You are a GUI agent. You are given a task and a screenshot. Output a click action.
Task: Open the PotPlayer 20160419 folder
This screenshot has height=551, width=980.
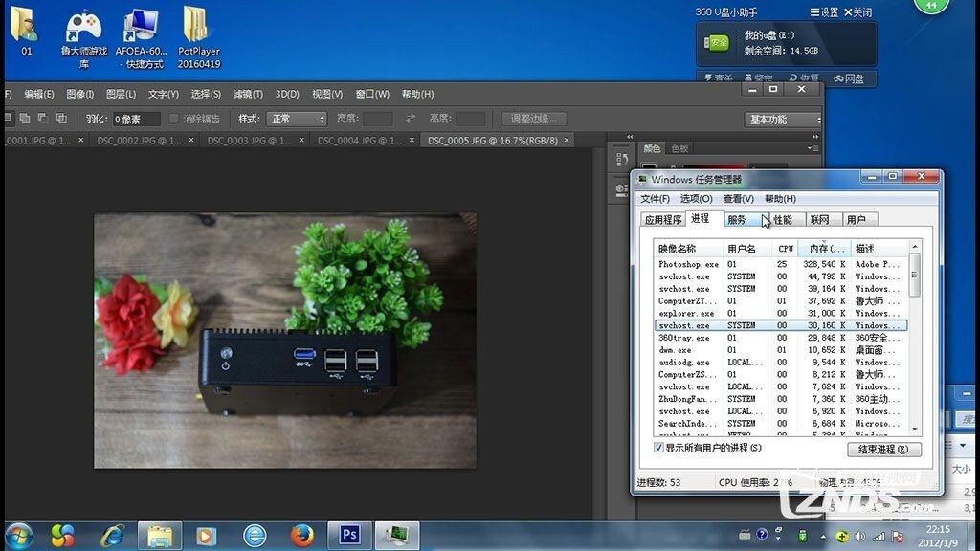coord(199,37)
